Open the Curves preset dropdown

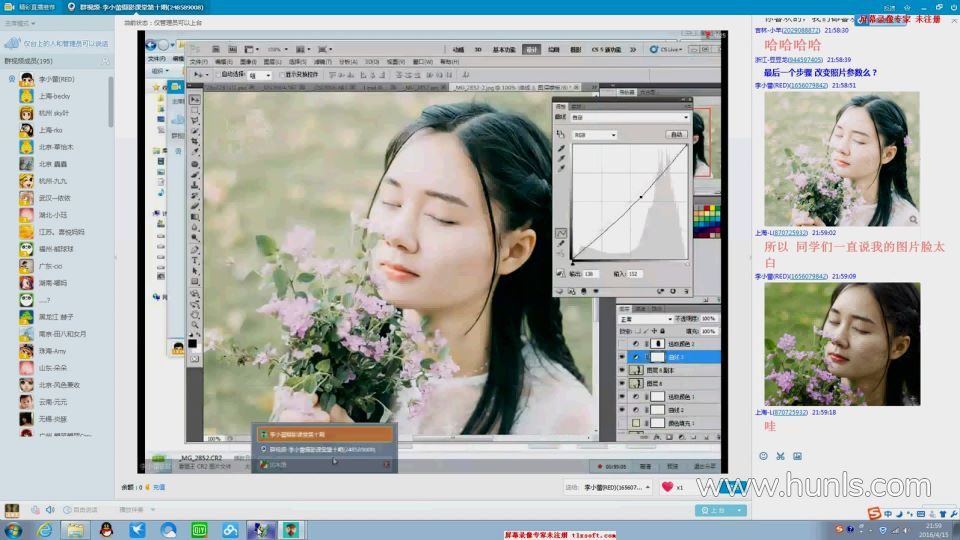(629, 117)
